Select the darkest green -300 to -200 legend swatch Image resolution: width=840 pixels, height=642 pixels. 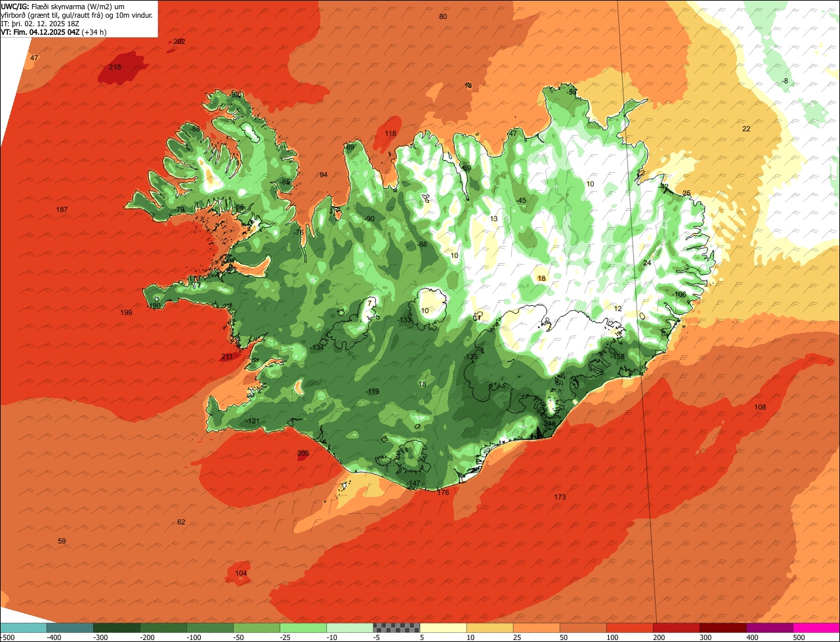click(116, 628)
